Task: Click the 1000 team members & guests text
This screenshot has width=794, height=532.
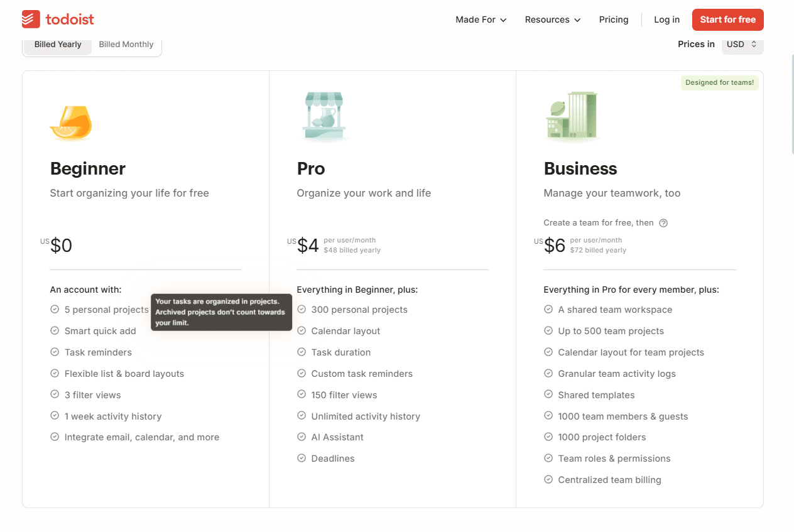Action: click(623, 416)
